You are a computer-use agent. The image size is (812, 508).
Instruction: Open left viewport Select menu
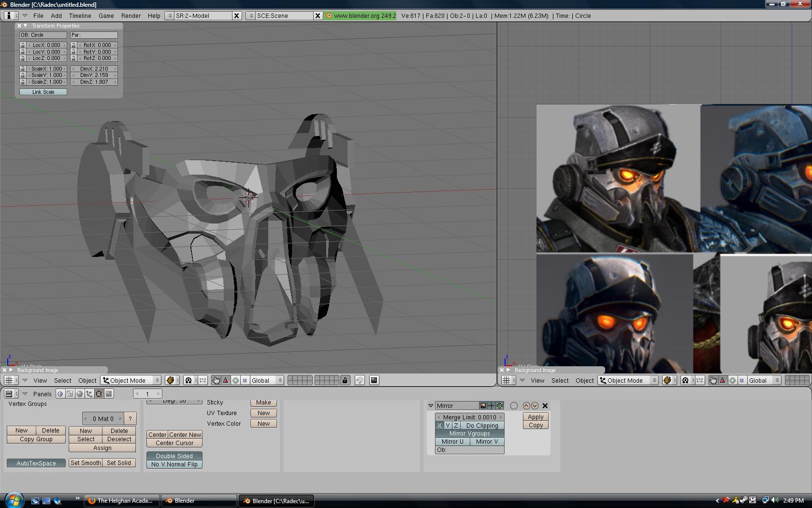point(62,381)
